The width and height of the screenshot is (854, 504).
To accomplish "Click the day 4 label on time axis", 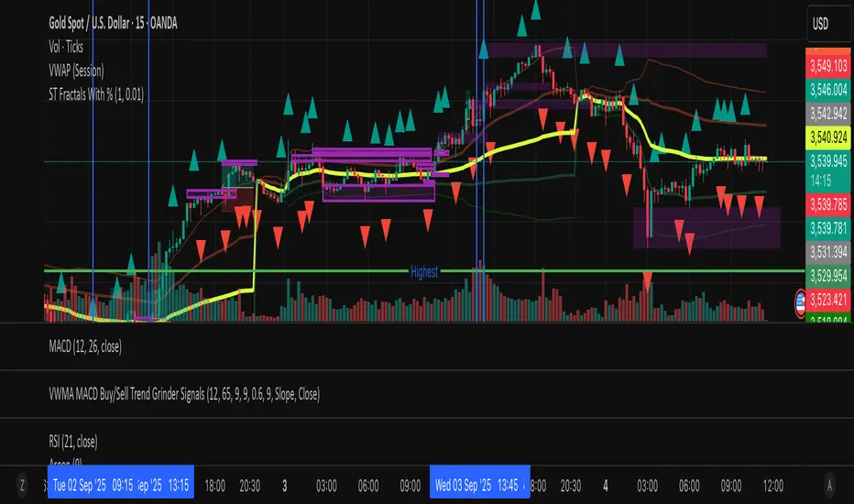I will [606, 486].
